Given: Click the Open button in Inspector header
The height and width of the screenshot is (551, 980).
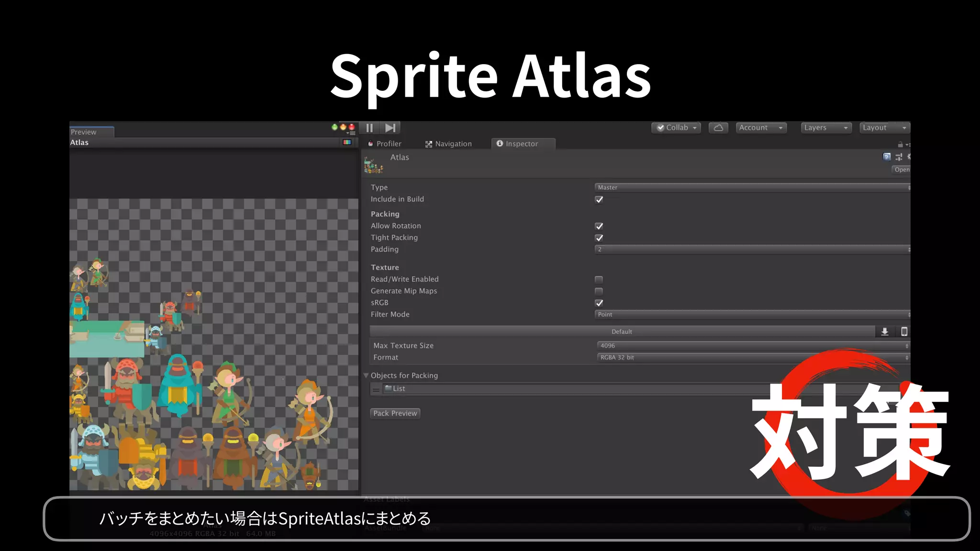Looking at the screenshot, I should point(902,169).
